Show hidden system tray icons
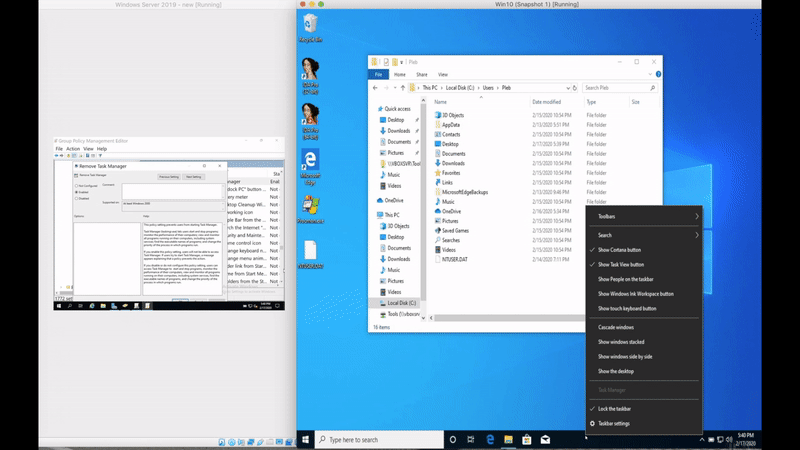The height and width of the screenshot is (450, 800). (702, 439)
